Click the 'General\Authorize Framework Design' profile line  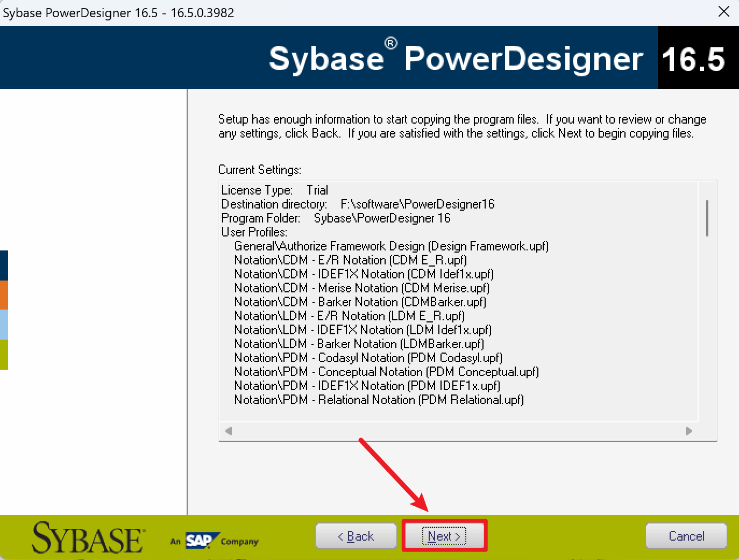pyautogui.click(x=392, y=246)
